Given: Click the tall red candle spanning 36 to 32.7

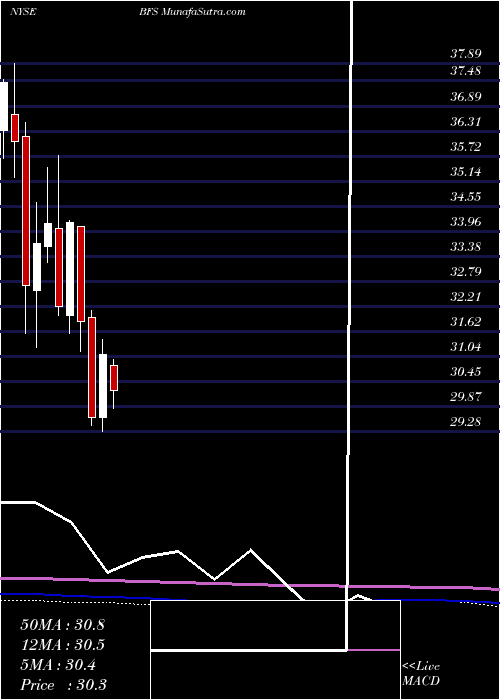Looking at the screenshot, I should click(x=26, y=211).
